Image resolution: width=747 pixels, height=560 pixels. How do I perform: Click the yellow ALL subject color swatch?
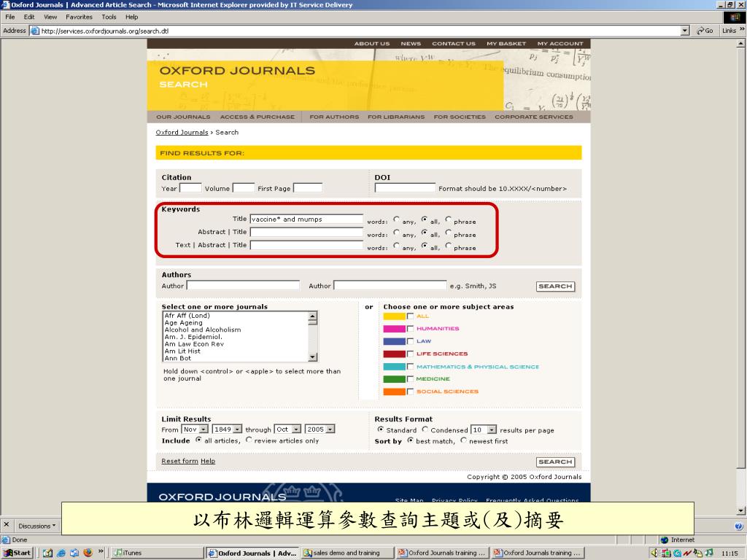pyautogui.click(x=394, y=316)
